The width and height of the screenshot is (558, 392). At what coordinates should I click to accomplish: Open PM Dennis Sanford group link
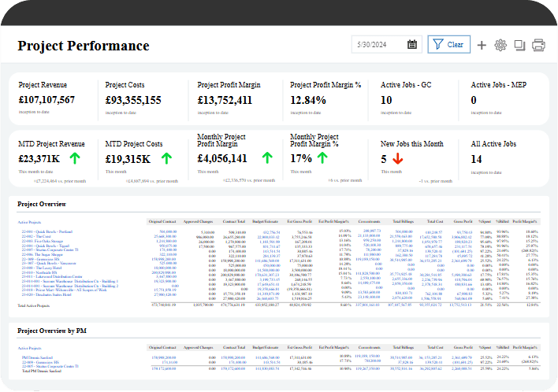point(37,358)
